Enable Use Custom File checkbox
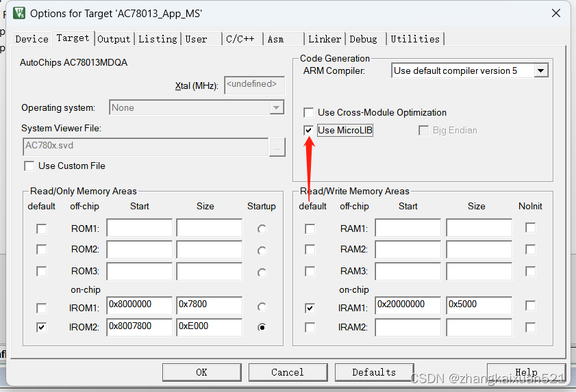This screenshot has height=392, width=576. [29, 166]
